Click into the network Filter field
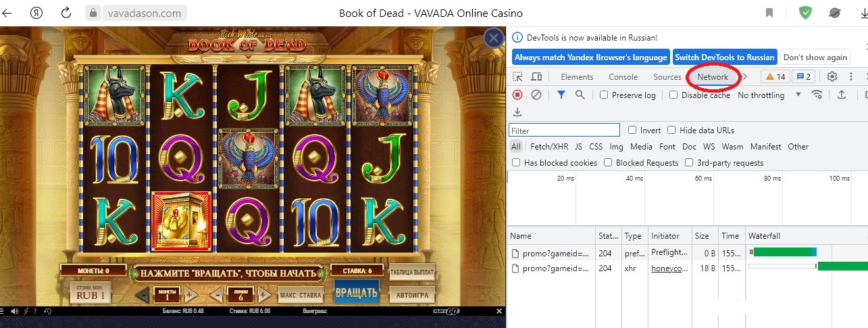Image resolution: width=868 pixels, height=328 pixels. [565, 131]
